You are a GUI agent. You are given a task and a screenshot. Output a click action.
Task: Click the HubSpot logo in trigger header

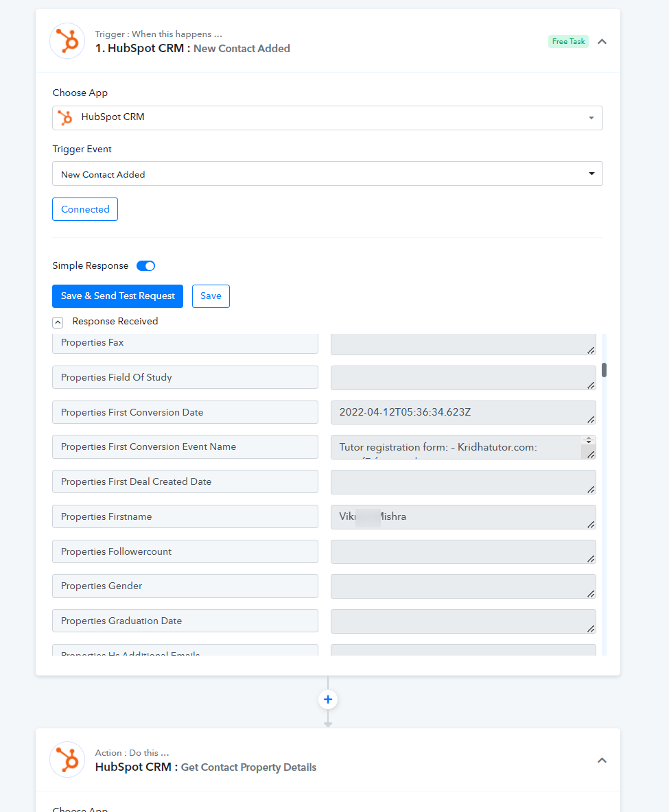coord(67,41)
